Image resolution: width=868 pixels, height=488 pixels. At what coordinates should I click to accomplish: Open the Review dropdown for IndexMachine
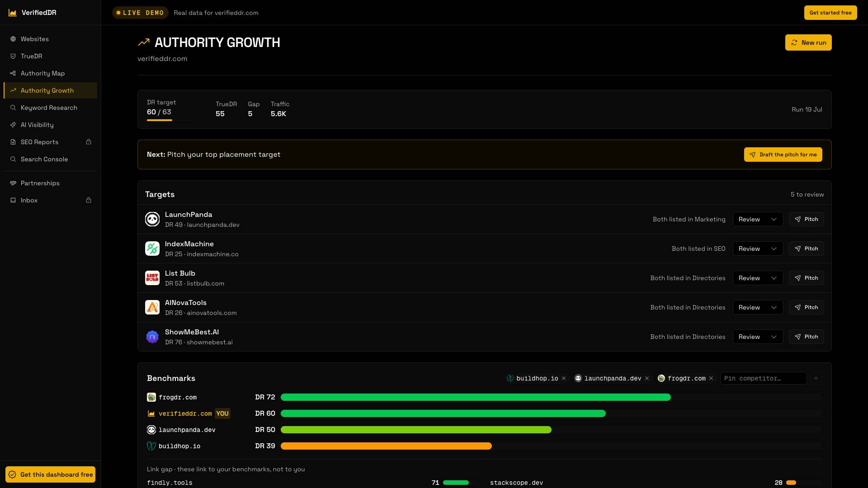[758, 249]
